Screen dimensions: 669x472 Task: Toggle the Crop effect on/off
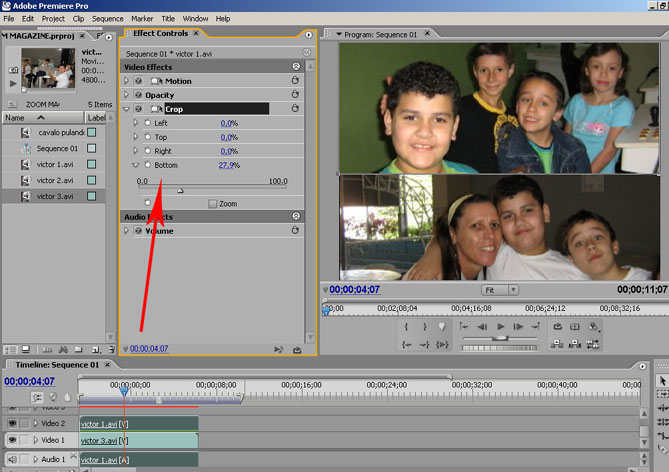(138, 109)
